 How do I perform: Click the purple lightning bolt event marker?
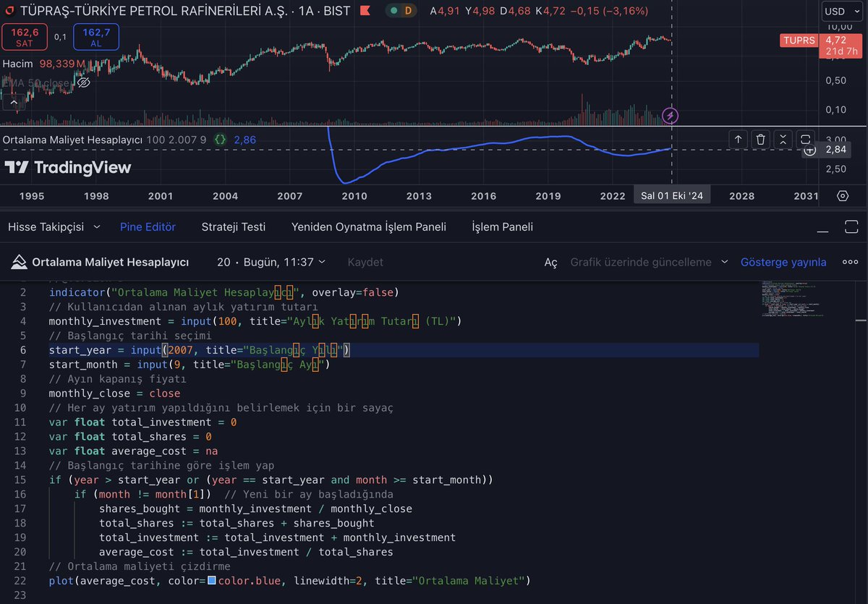671,115
